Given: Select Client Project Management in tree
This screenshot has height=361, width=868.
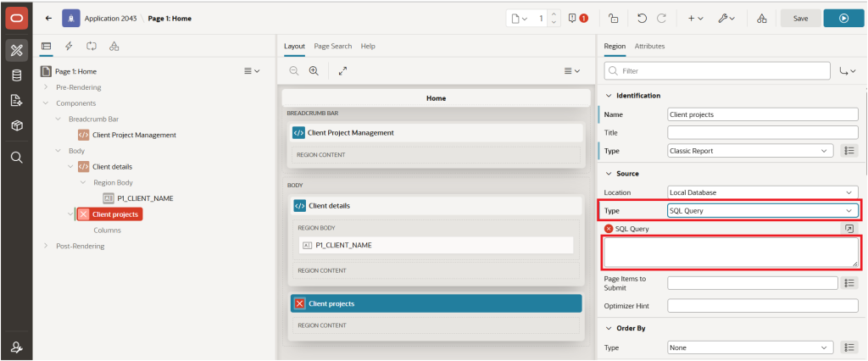Looking at the screenshot, I should (x=135, y=135).
